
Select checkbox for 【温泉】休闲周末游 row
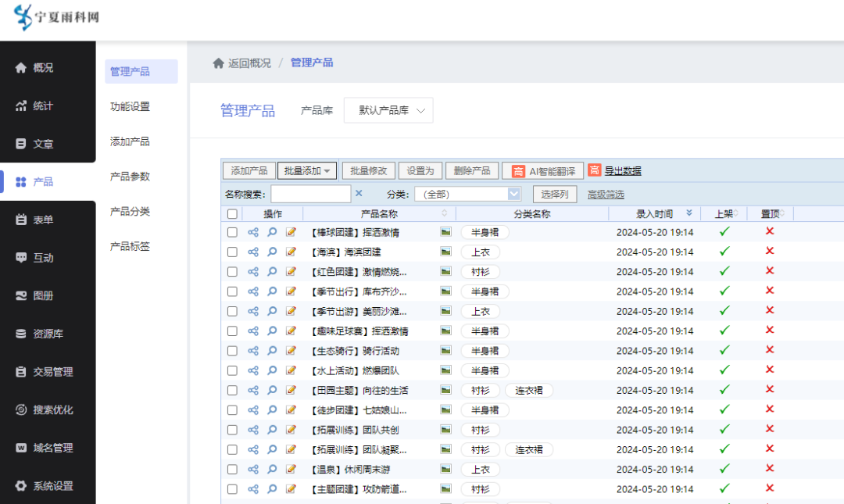click(x=232, y=469)
